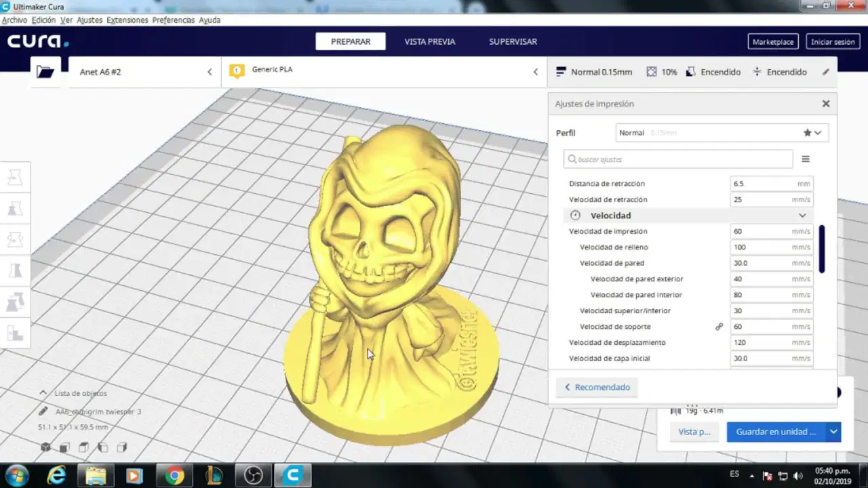
Task: Open the Edición menu
Action: click(43, 20)
